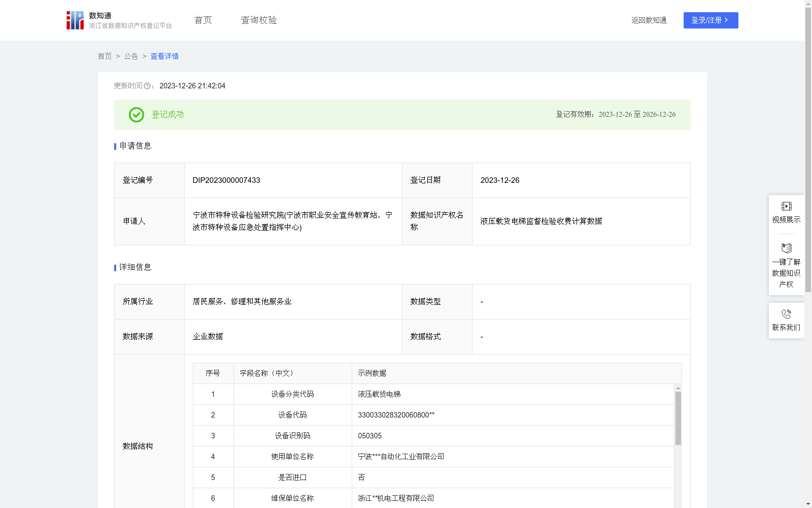812x508 pixels.
Task: Click the help icon beside 更新时间
Action: (147, 86)
